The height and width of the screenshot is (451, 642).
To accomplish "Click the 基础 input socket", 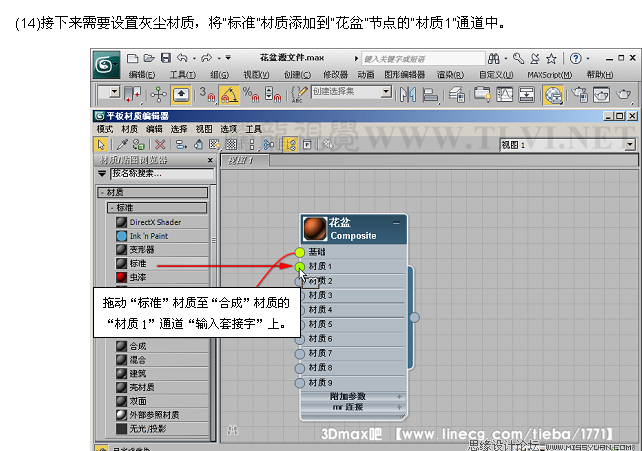I will click(300, 252).
